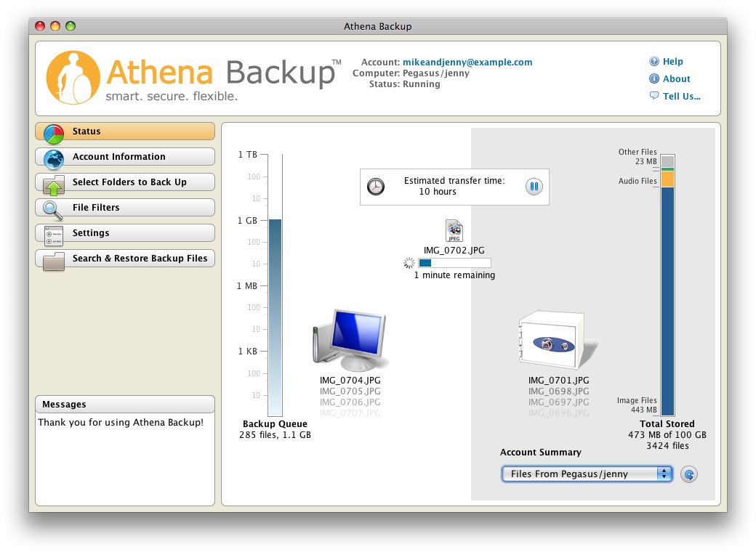Click the IMG_0702.JPG file name label
This screenshot has height=552, width=756.
point(454,251)
